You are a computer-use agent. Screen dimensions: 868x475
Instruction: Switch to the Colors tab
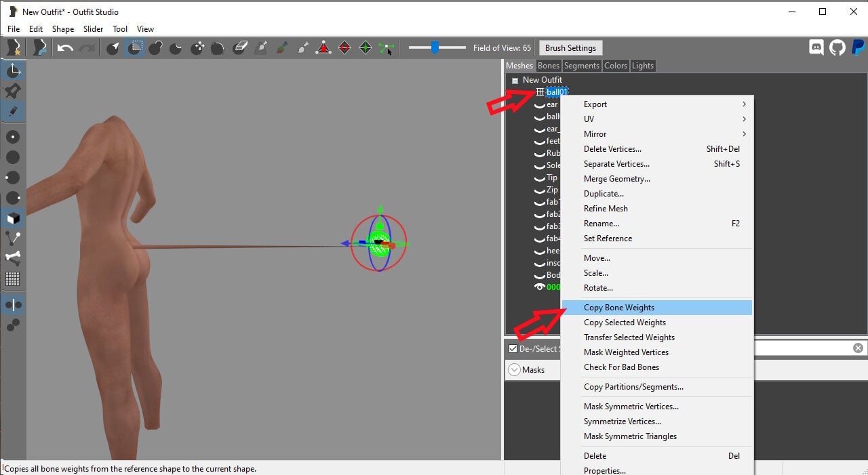616,66
